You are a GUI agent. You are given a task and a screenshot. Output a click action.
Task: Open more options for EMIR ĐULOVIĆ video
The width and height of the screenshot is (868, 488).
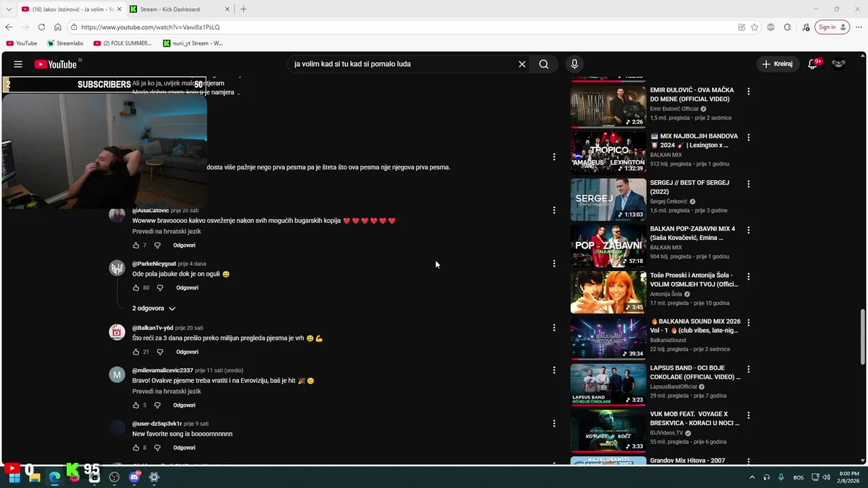(749, 91)
